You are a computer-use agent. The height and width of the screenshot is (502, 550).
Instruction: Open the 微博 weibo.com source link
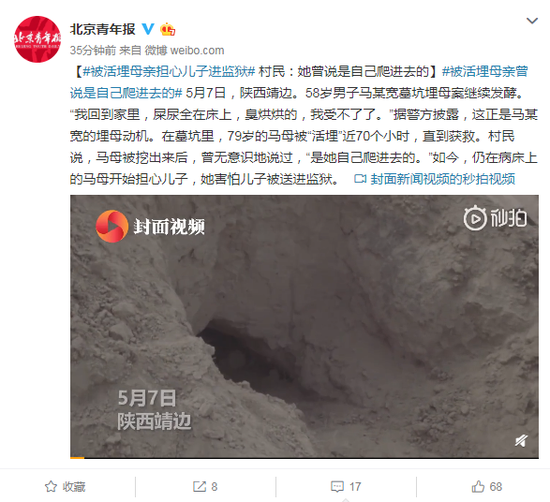pos(184,51)
